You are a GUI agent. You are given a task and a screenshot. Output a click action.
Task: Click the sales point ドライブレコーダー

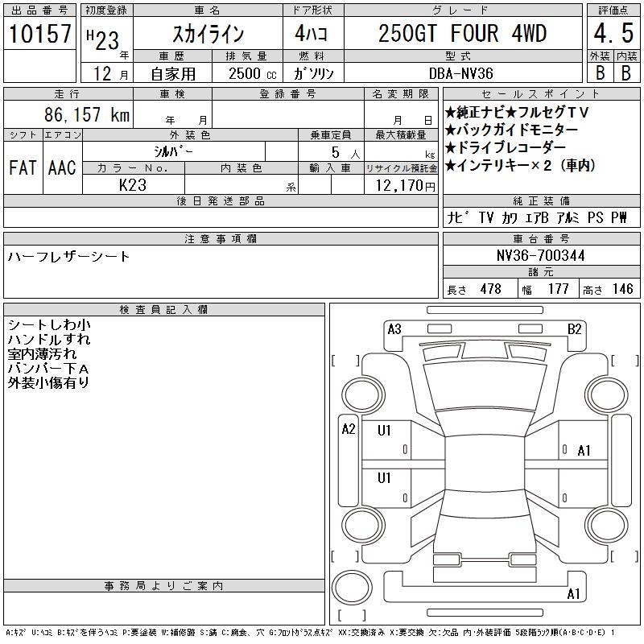point(506,147)
